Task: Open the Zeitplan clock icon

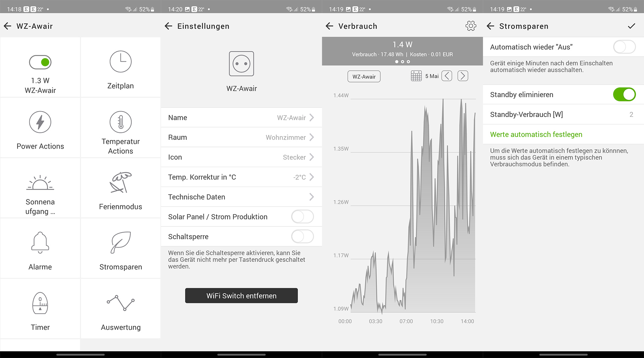Action: pyautogui.click(x=120, y=62)
